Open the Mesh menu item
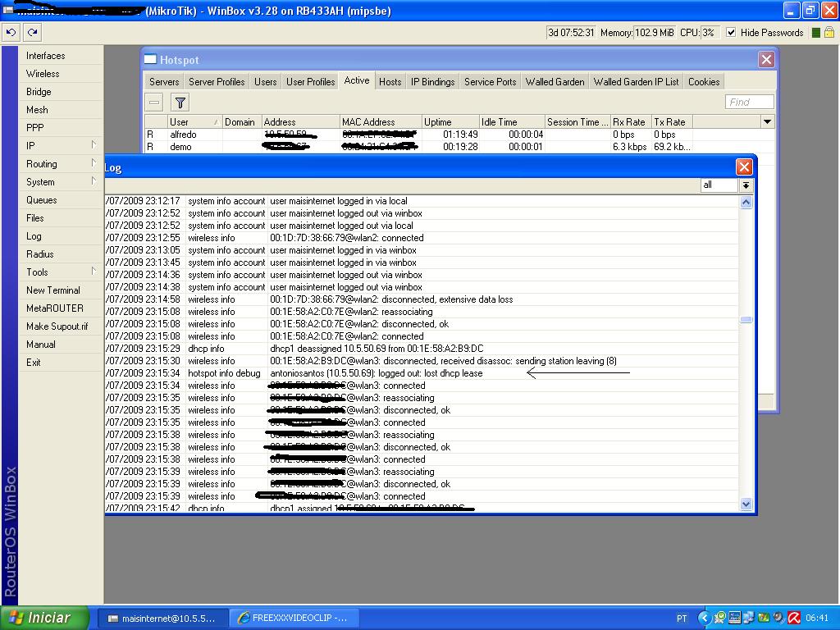The width and height of the screenshot is (840, 630). [37, 110]
